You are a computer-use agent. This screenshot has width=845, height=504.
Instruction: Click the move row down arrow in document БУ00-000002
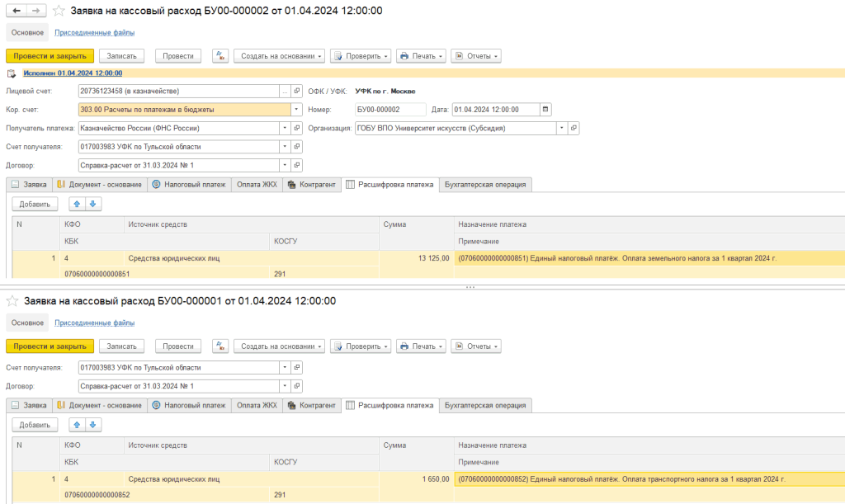[x=92, y=204]
